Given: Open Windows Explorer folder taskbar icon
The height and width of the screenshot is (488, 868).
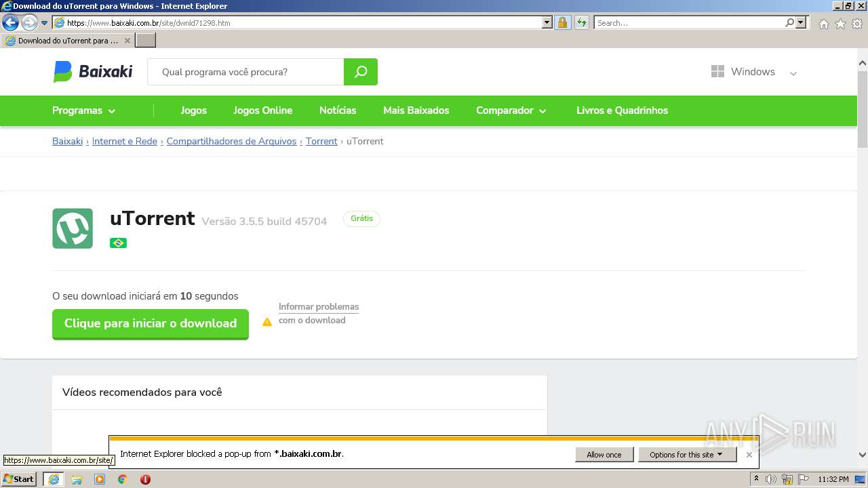Looking at the screenshot, I should [77, 479].
